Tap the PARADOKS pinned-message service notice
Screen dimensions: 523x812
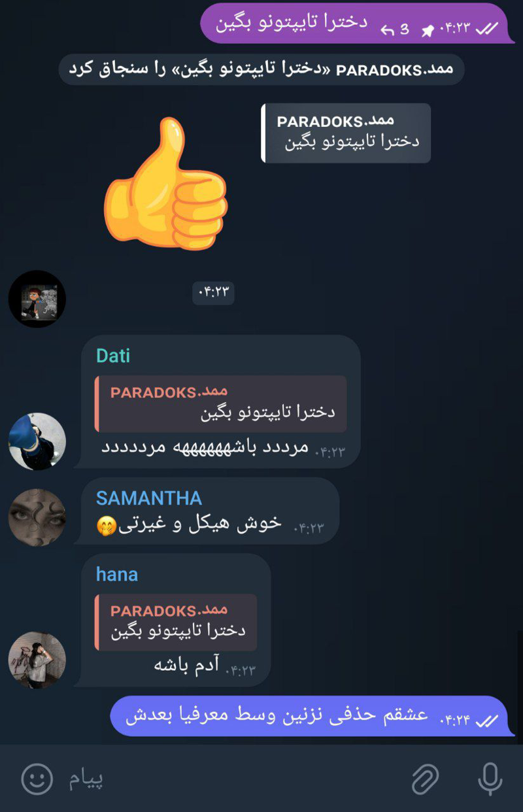pyautogui.click(x=261, y=69)
